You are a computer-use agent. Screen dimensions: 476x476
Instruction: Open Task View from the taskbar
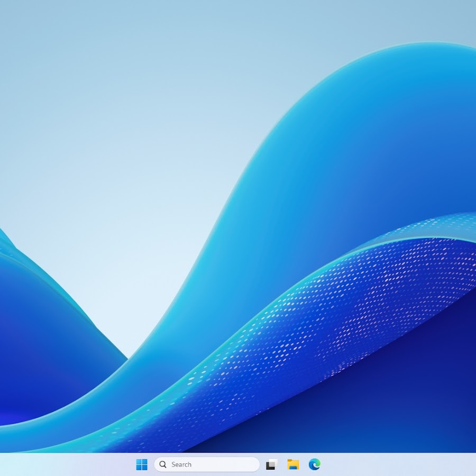[272, 464]
